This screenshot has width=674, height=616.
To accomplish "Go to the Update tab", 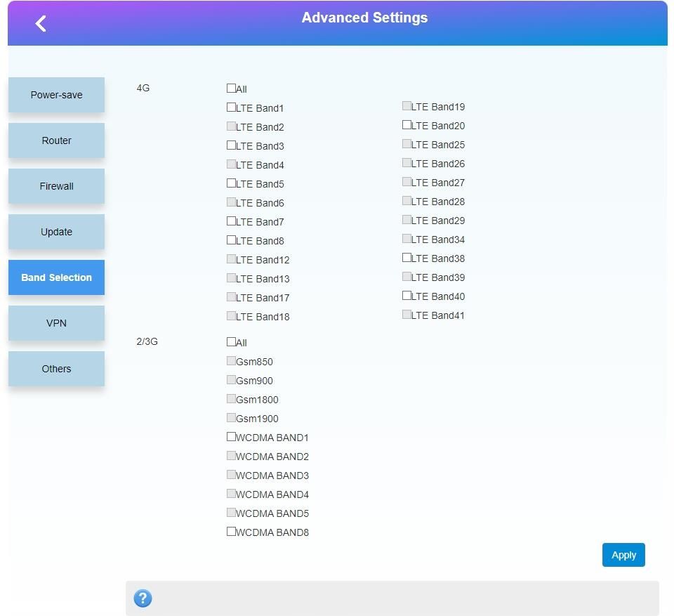I will 56,232.
